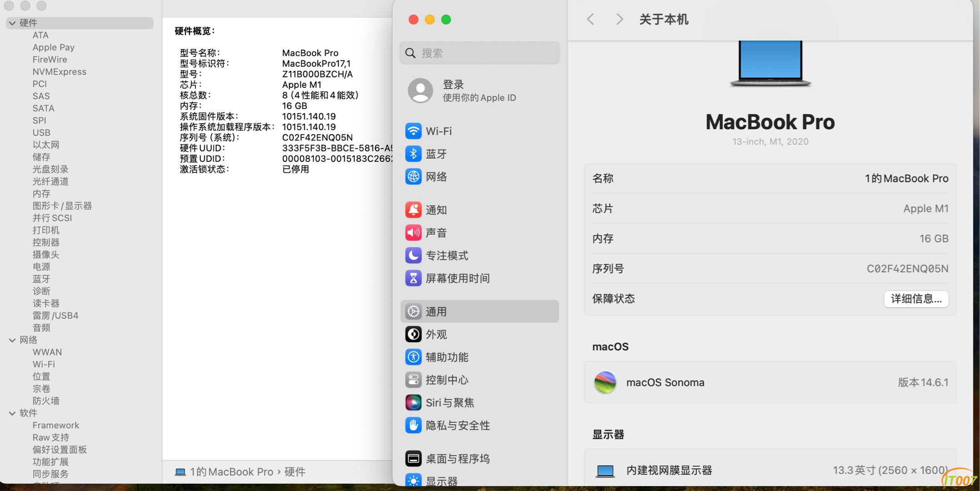Open the 显示器 settings item
Screen dimensions: 980x491
coord(479,481)
